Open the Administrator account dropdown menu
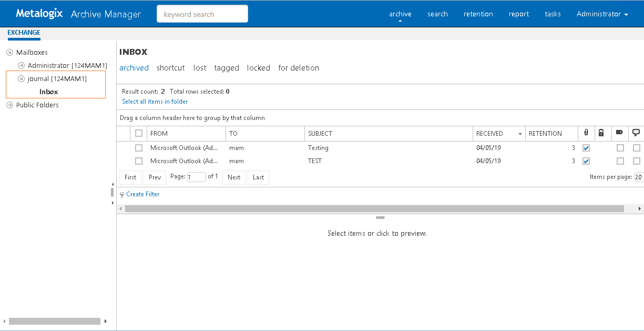Image resolution: width=644 pixels, height=331 pixels. point(602,14)
